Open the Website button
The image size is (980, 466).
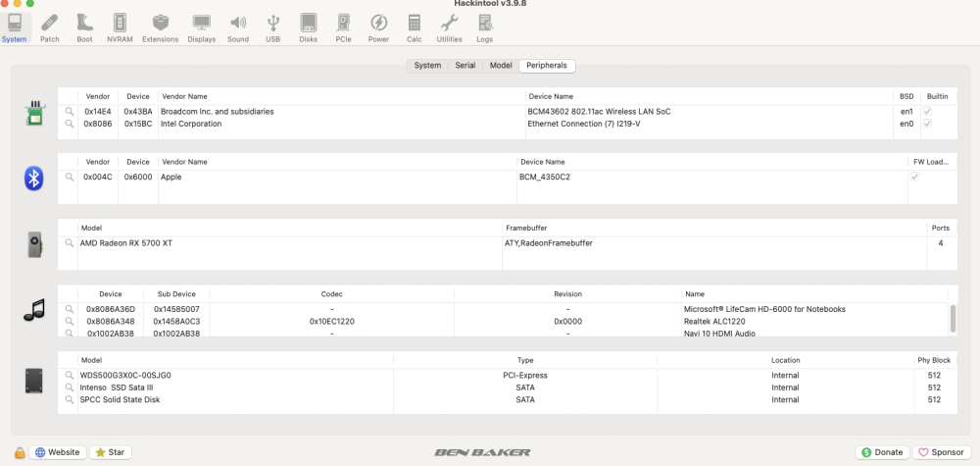pyautogui.click(x=58, y=452)
